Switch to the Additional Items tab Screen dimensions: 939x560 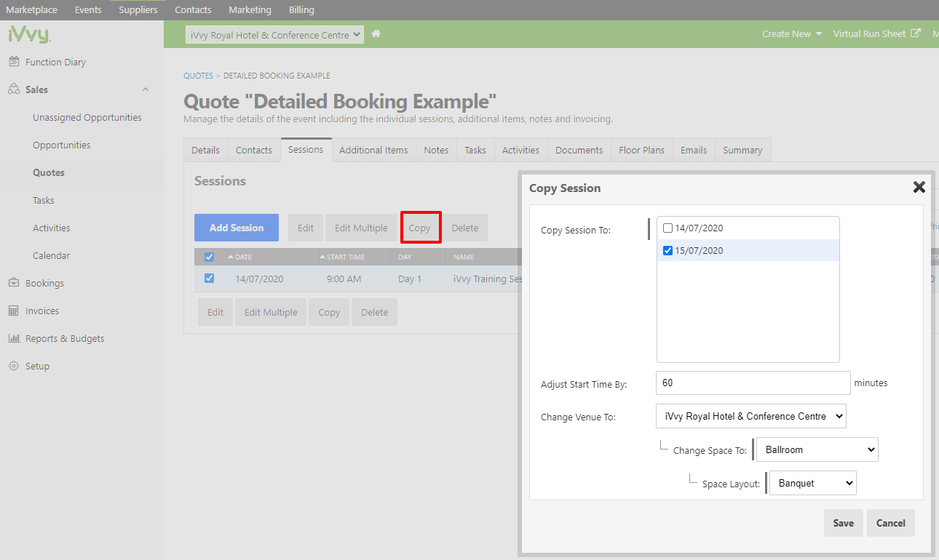pyautogui.click(x=373, y=150)
